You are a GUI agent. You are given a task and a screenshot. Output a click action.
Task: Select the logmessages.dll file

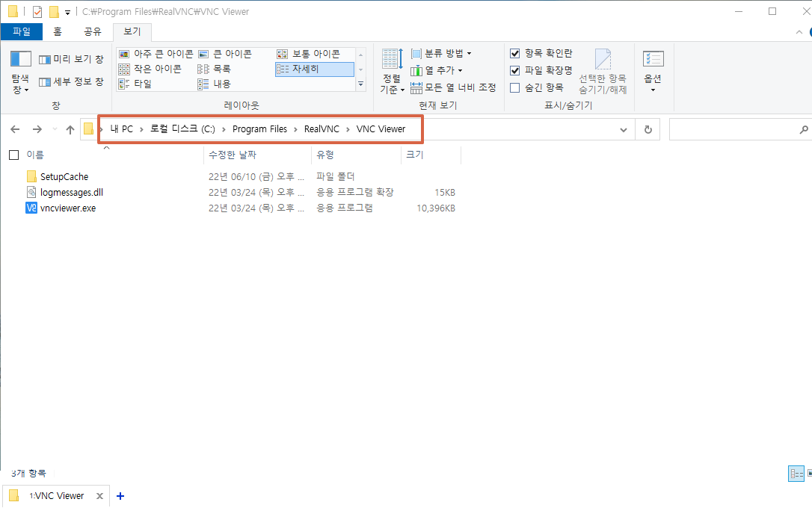(x=72, y=193)
